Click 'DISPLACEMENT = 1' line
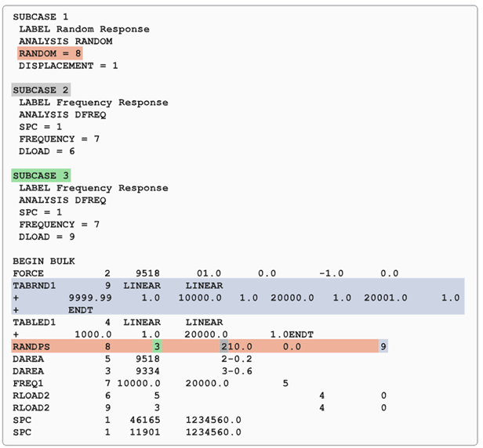Screen dimensions: 483x448 click(68, 66)
